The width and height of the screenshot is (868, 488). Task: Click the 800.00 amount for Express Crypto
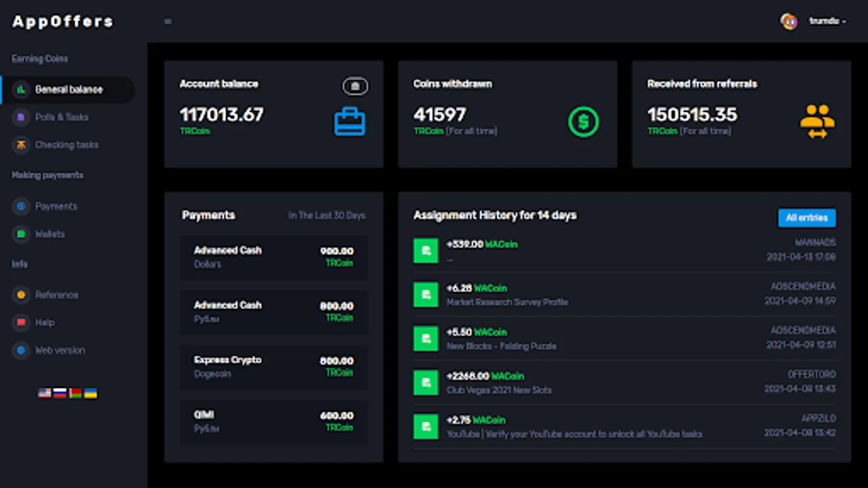click(x=336, y=361)
